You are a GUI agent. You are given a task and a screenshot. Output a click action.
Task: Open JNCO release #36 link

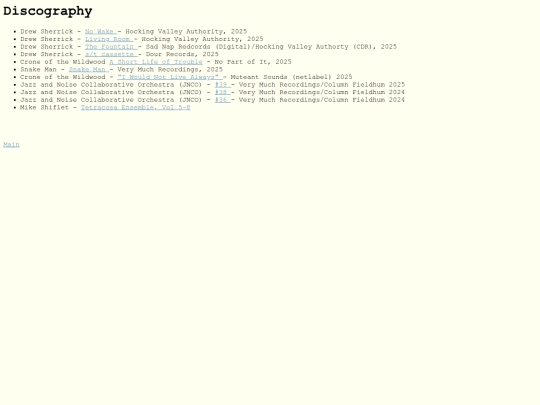point(222,100)
